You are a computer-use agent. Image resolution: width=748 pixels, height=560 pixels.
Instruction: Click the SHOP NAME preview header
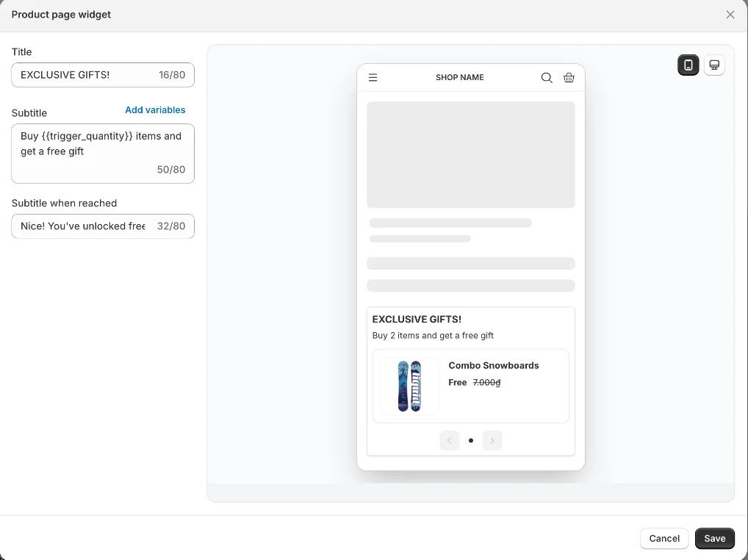[459, 77]
